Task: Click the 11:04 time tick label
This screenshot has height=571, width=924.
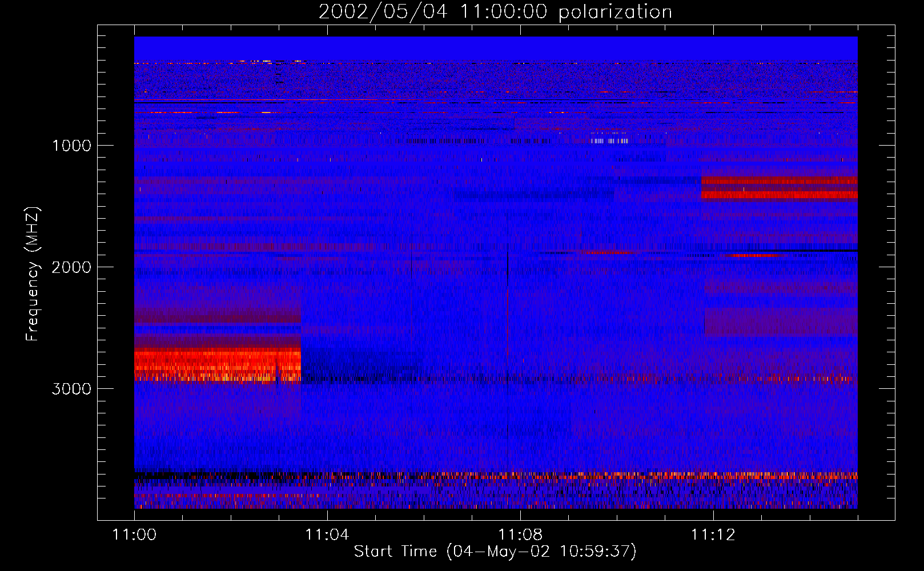Action: 327,535
